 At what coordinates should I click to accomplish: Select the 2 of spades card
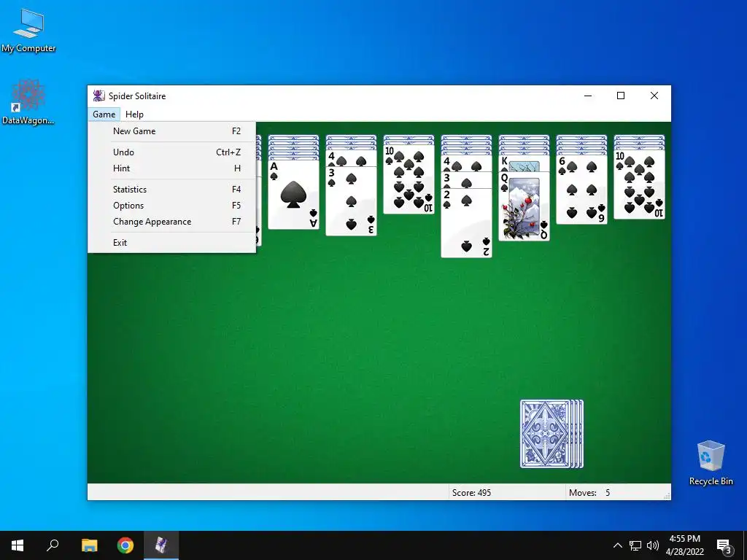tap(466, 223)
